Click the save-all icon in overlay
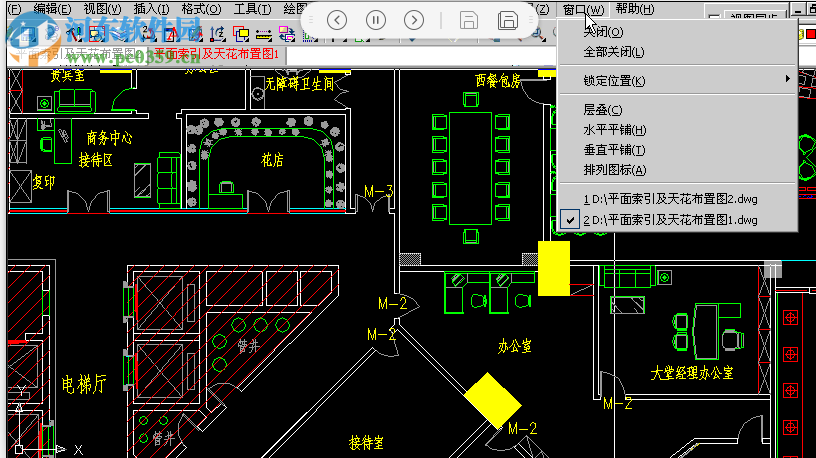Image resolution: width=816 pixels, height=458 pixels. click(508, 20)
